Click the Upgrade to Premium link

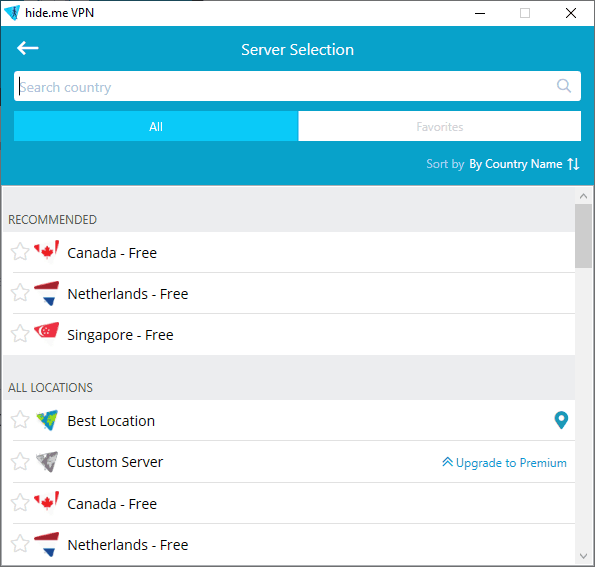[x=504, y=463]
